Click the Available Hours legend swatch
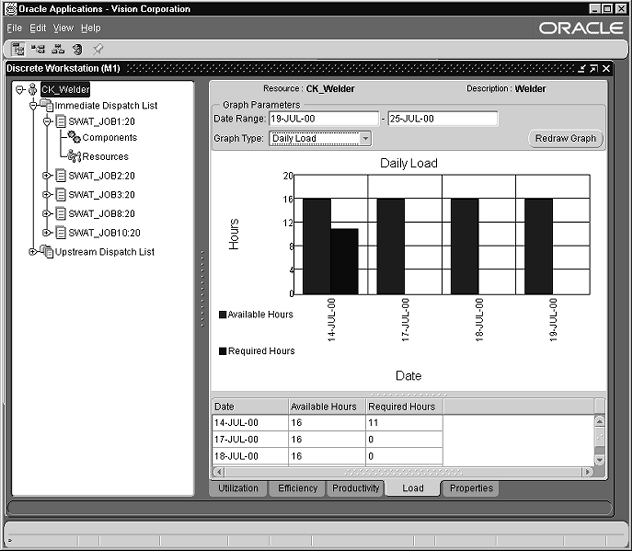This screenshot has width=632, height=551. coord(222,314)
